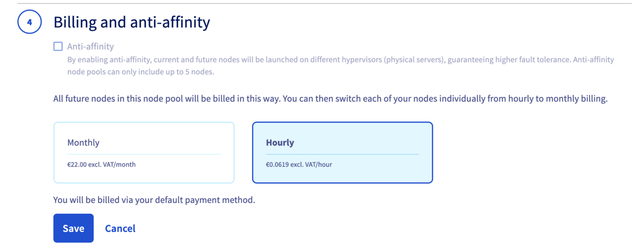Select the Monthly billing option card
This screenshot has height=249, width=644.
pyautogui.click(x=144, y=152)
